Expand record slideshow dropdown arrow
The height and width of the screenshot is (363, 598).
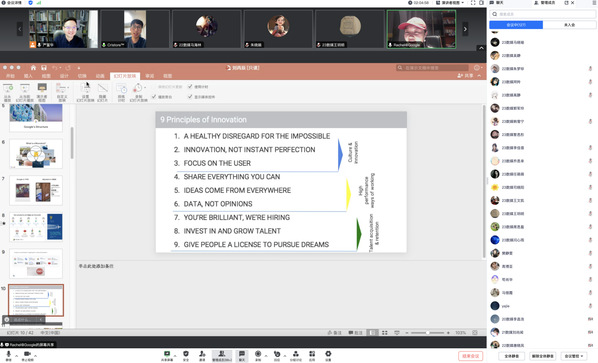tap(145, 88)
